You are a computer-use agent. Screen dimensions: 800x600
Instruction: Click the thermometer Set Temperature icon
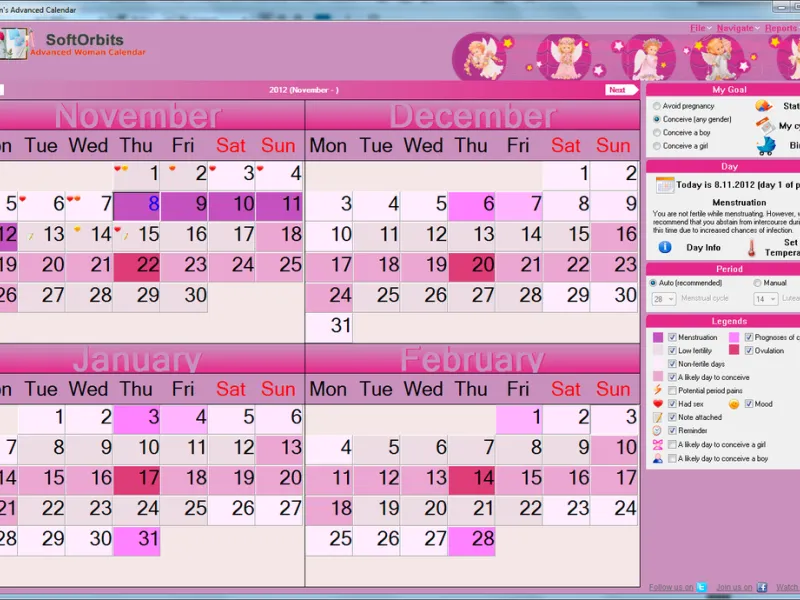coord(752,248)
